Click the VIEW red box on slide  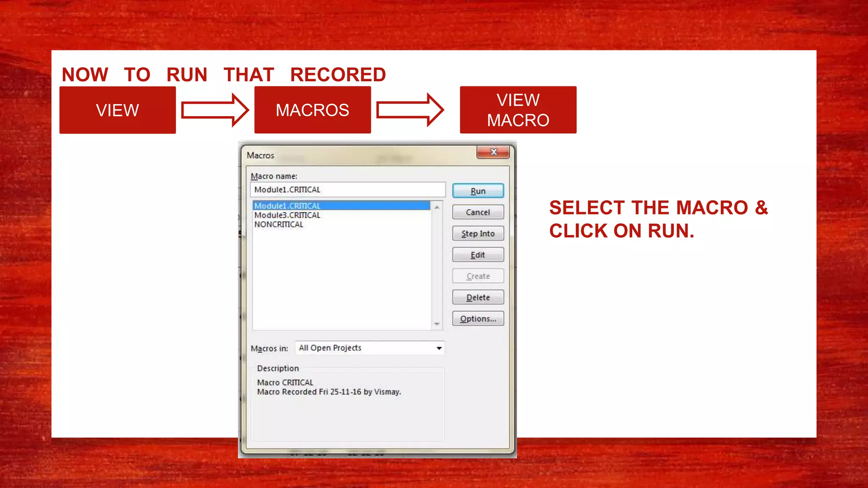[x=117, y=110]
